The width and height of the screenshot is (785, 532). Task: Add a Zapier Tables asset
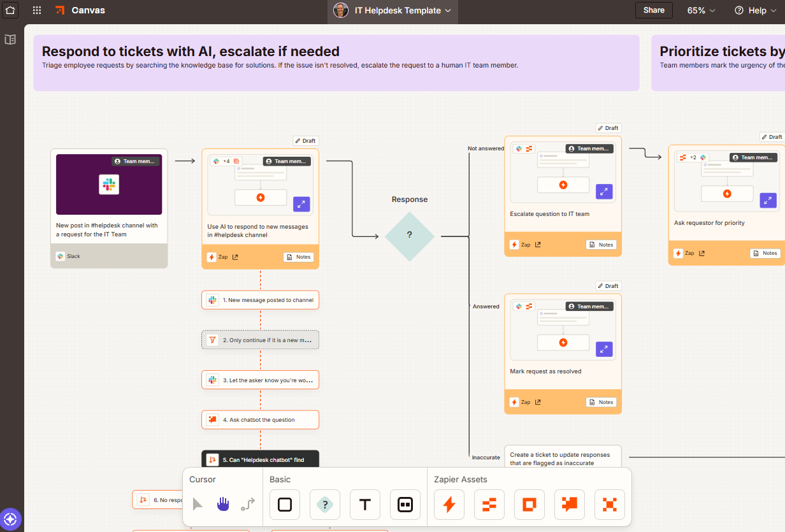point(489,505)
